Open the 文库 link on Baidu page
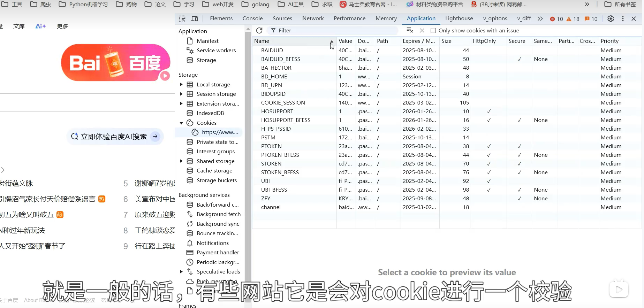 [x=19, y=26]
